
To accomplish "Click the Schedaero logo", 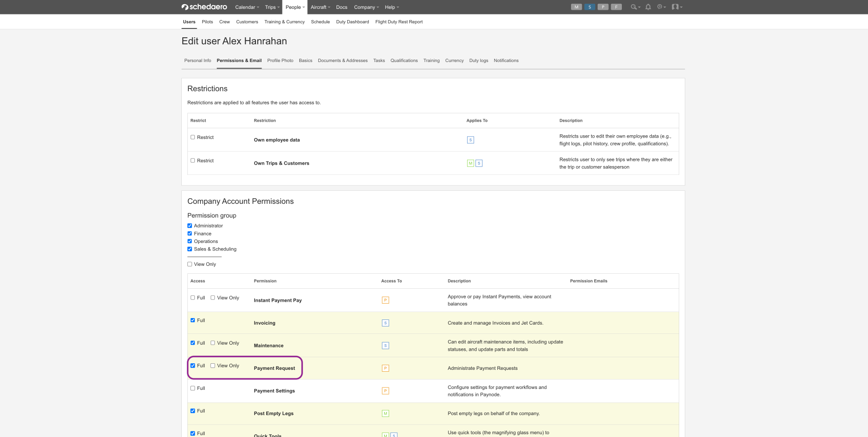I will point(204,7).
